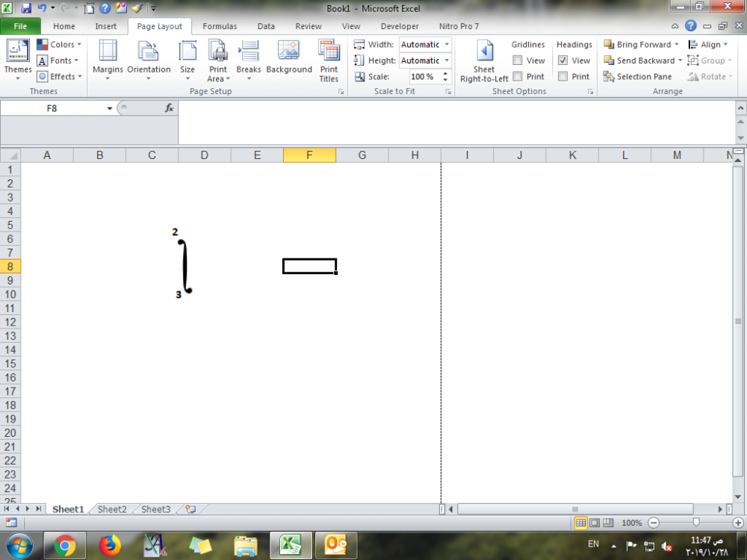The width and height of the screenshot is (747, 560).
Task: Toggle Headings View checkbox
Action: click(562, 60)
